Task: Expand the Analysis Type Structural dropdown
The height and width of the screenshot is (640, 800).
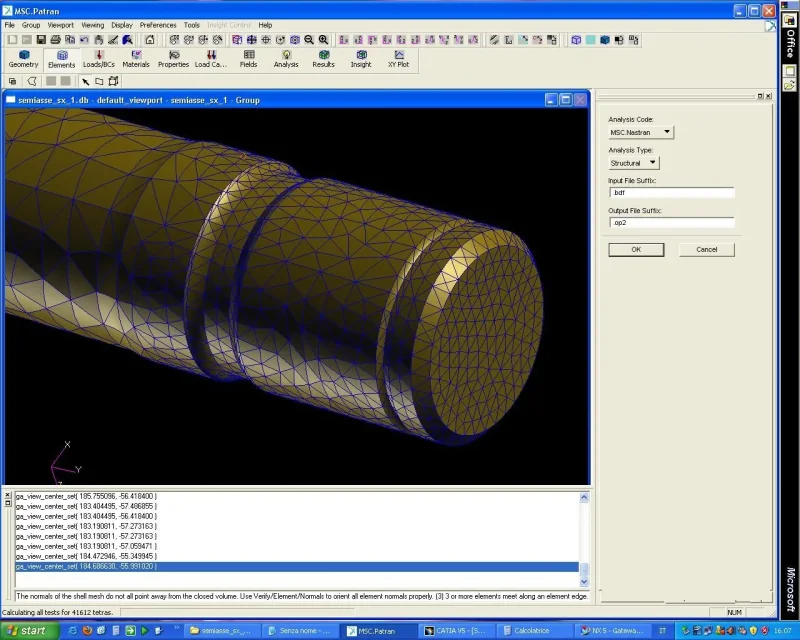Action: click(634, 163)
